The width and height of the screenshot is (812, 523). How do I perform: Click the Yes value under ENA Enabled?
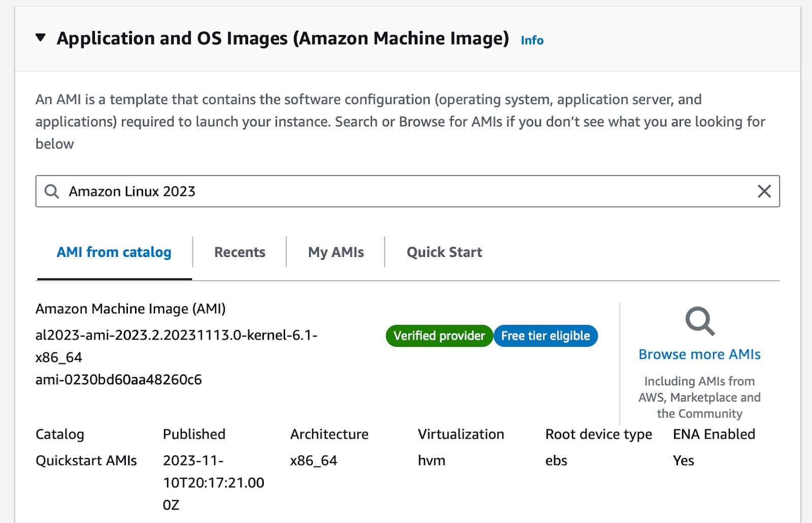pos(684,461)
